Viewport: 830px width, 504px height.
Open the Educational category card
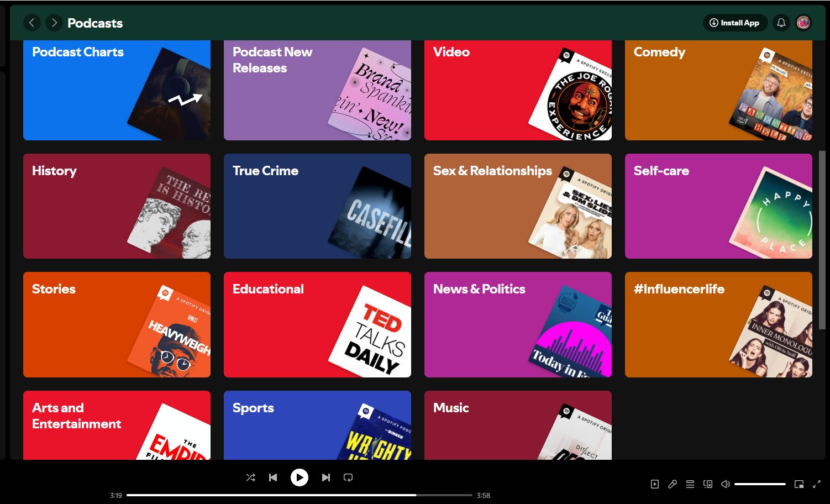tap(317, 324)
